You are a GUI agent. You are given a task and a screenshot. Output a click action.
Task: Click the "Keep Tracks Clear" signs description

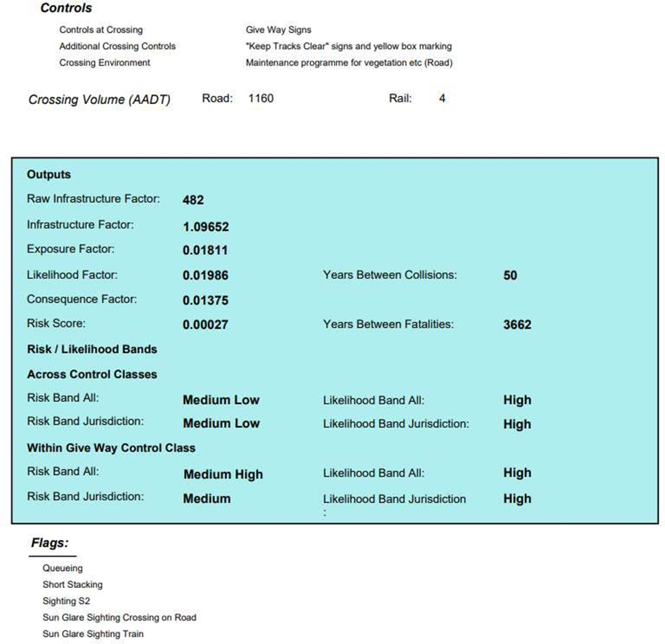tap(349, 46)
